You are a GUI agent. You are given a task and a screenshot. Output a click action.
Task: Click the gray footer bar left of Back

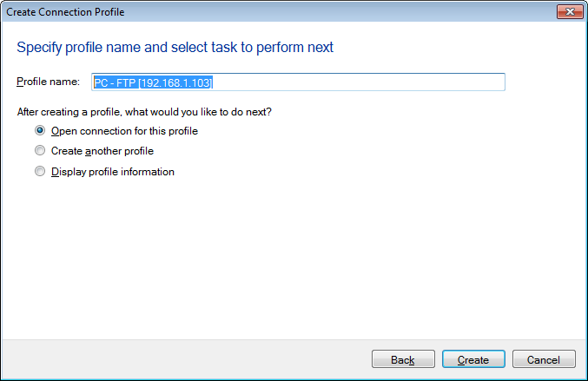pos(174,359)
